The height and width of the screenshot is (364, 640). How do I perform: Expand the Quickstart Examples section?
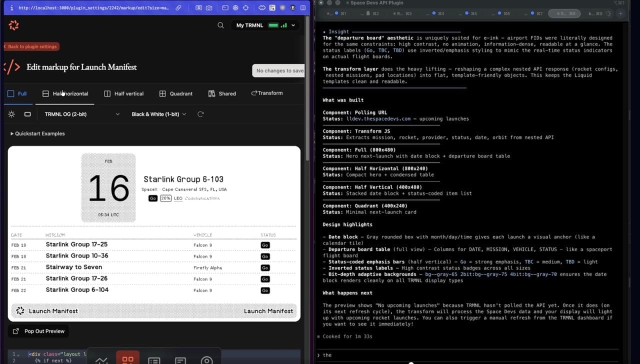tap(38, 133)
